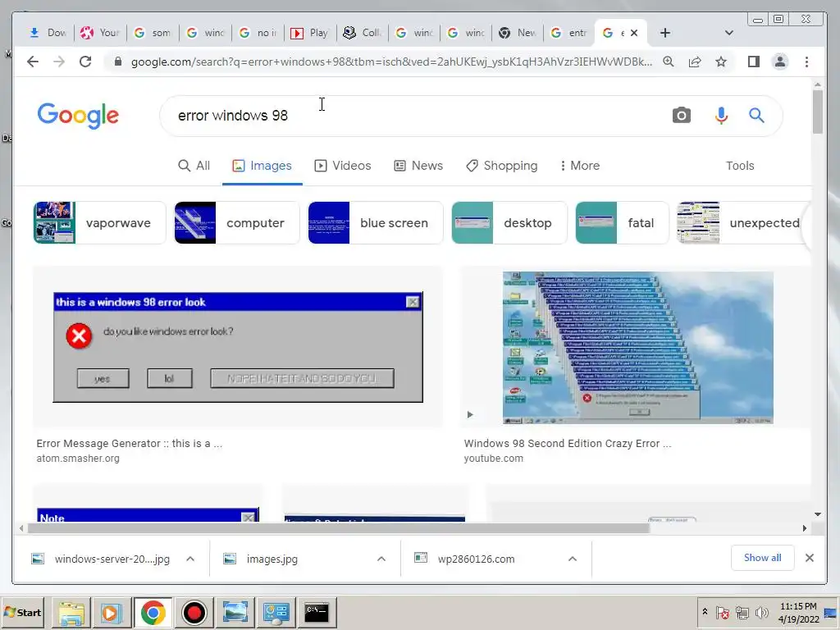This screenshot has height=630, width=840.
Task: Go back to previous page
Action: (x=33, y=62)
